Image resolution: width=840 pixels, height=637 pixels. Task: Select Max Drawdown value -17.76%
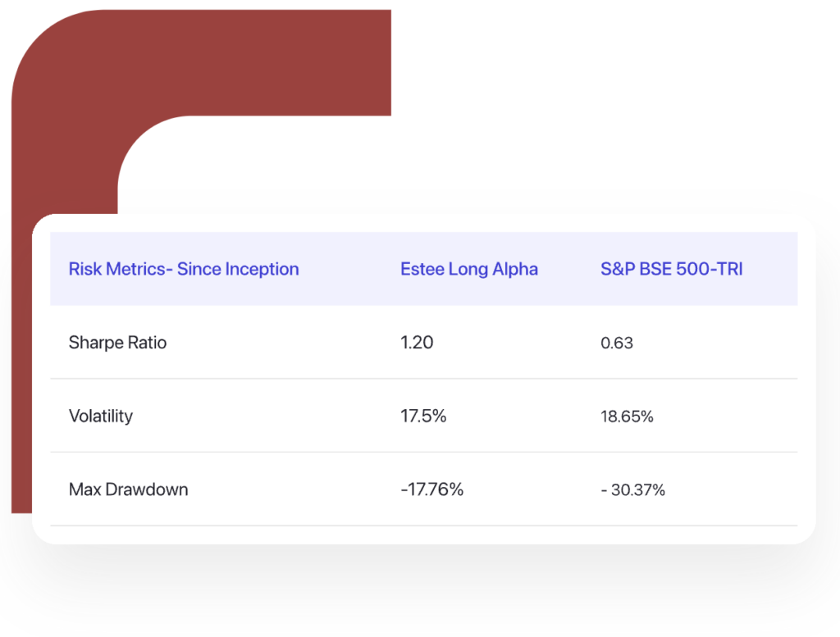pos(431,489)
